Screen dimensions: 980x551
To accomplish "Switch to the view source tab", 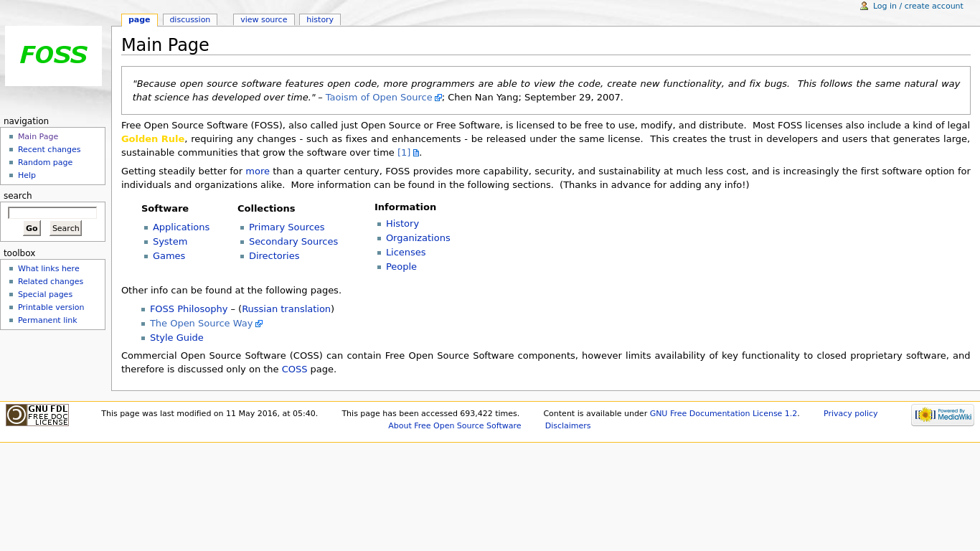I will (x=263, y=20).
